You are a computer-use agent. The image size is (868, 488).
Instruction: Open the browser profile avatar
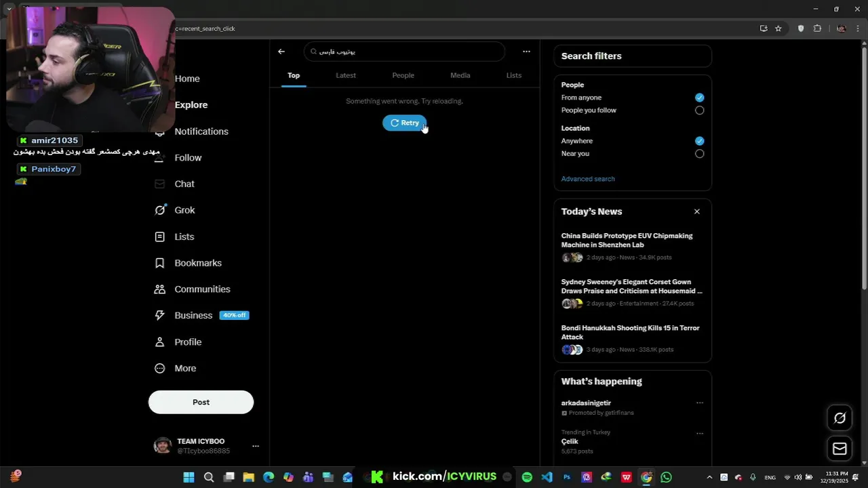(841, 28)
